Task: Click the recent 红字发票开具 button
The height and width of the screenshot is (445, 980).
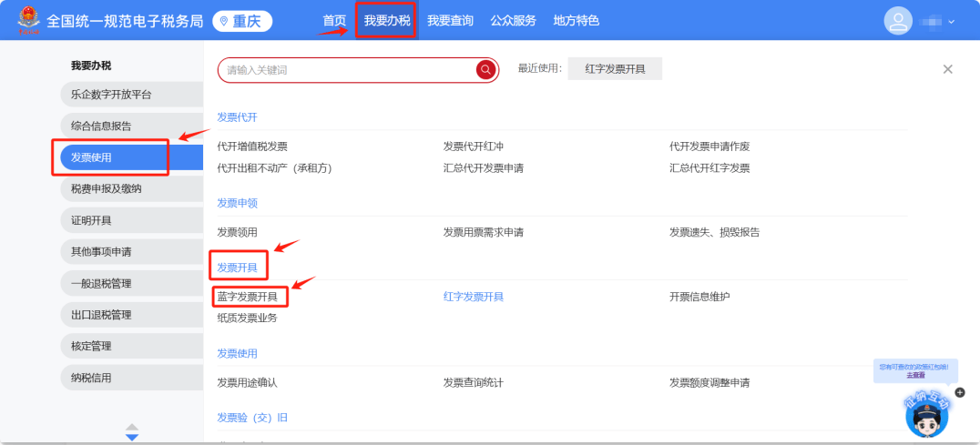Action: 615,69
